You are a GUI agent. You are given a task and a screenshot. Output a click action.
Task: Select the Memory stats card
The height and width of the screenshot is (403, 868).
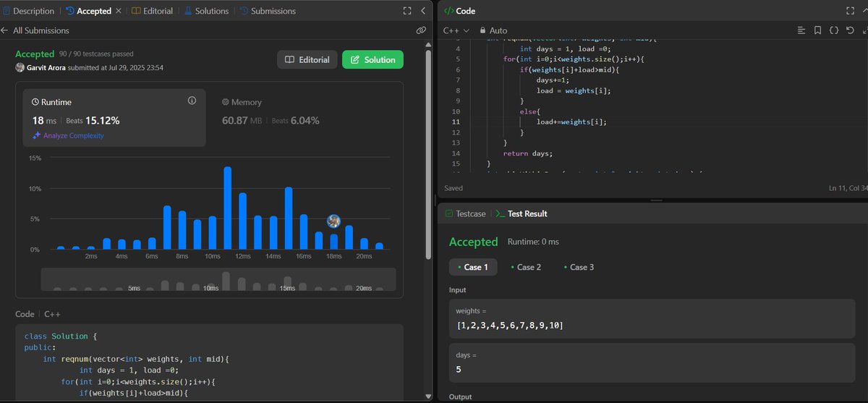[304, 118]
